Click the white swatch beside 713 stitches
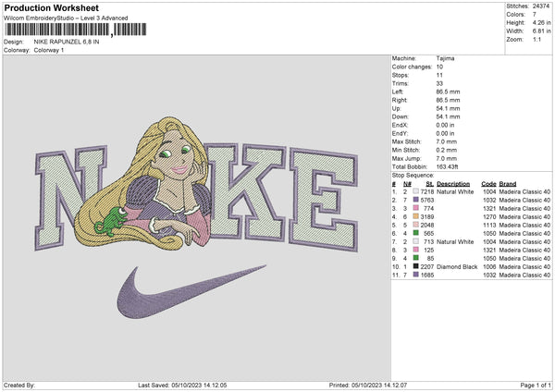Viewport: 555px width, 392px height. (415, 241)
